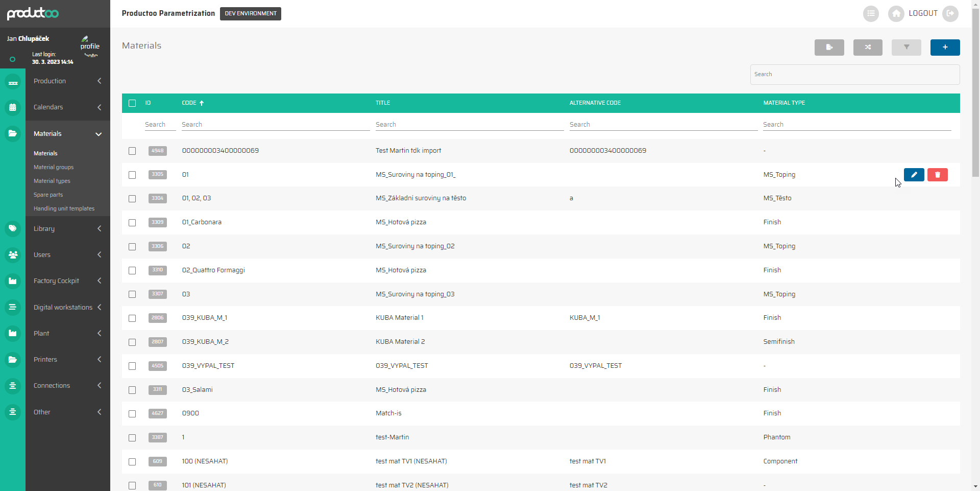Click the blue add material plus button
The image size is (980, 491).
[945, 48]
